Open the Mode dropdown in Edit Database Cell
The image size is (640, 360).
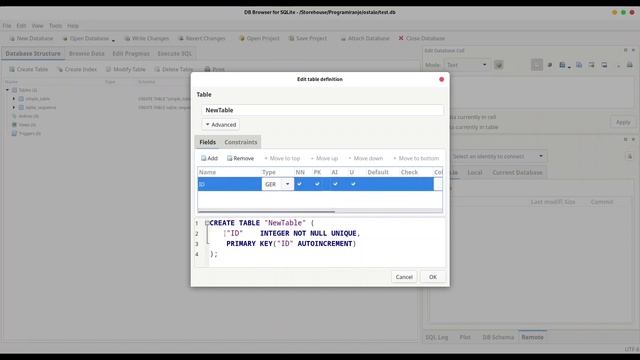(x=467, y=65)
